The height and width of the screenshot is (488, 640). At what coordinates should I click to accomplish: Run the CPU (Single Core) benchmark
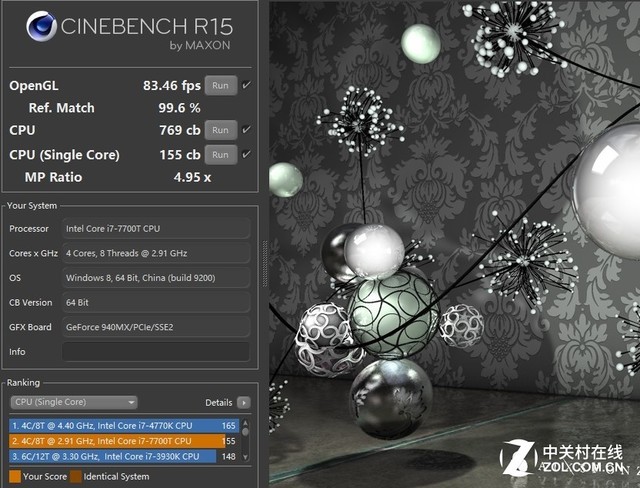(220, 154)
